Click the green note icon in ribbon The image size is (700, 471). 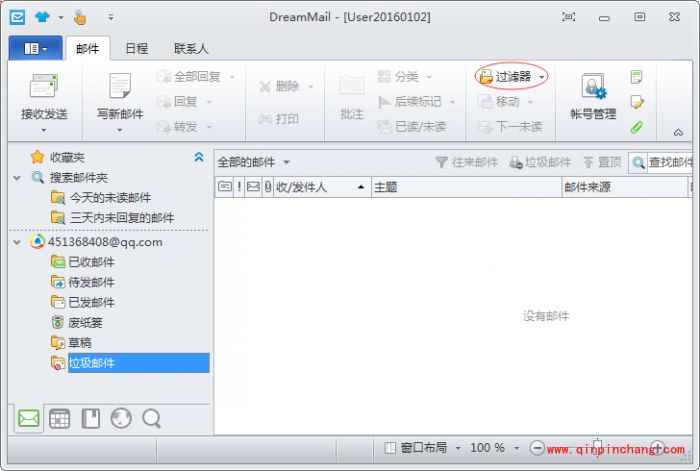(637, 77)
